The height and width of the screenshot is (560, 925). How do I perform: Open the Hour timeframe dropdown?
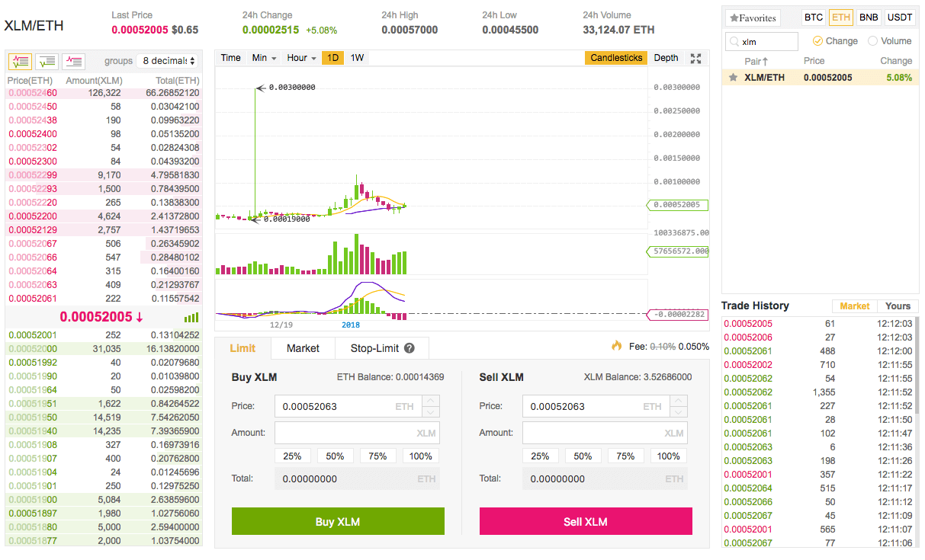[x=300, y=57]
